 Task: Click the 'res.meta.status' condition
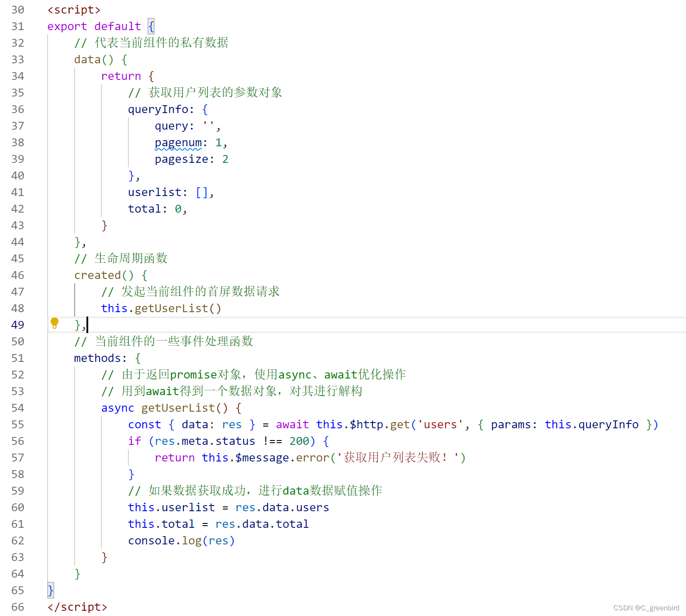point(205,441)
